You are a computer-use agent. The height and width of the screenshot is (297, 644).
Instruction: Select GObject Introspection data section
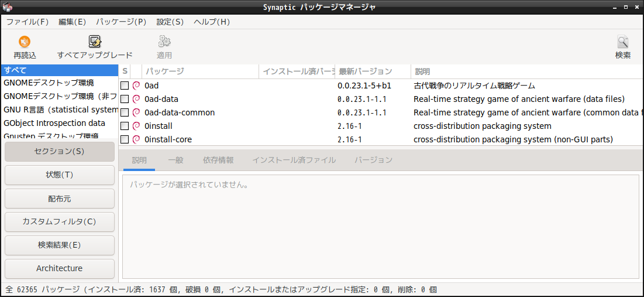59,123
